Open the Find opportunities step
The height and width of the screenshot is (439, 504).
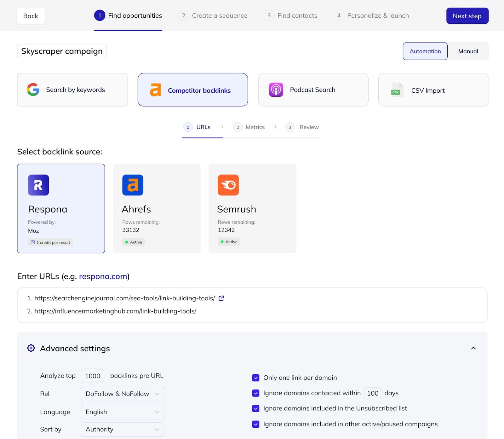coord(128,16)
